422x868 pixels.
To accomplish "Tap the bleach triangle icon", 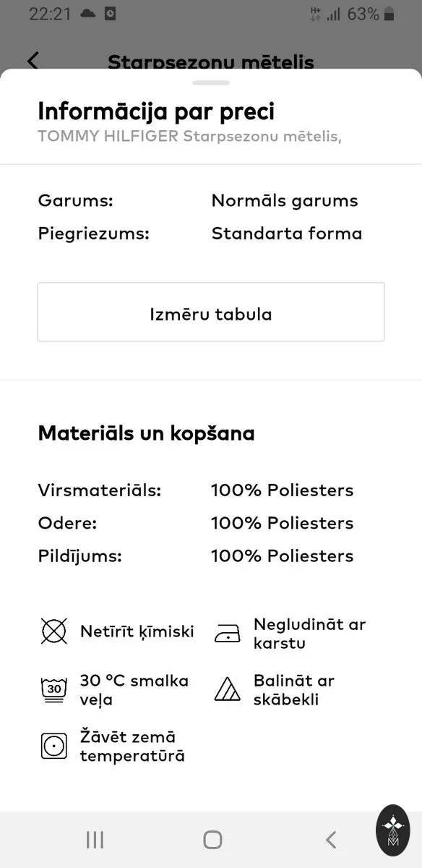I will [228, 689].
